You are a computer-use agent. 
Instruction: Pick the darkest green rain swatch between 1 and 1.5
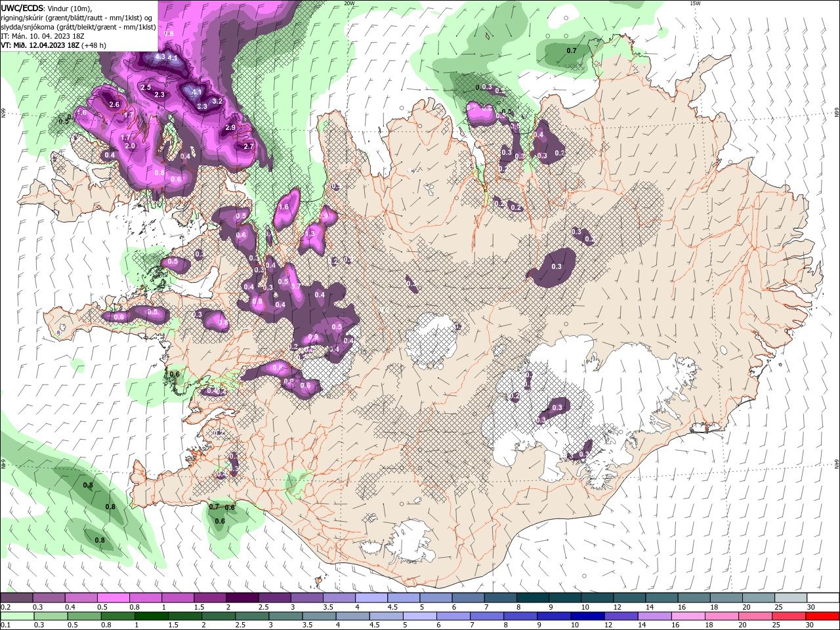pos(151,616)
